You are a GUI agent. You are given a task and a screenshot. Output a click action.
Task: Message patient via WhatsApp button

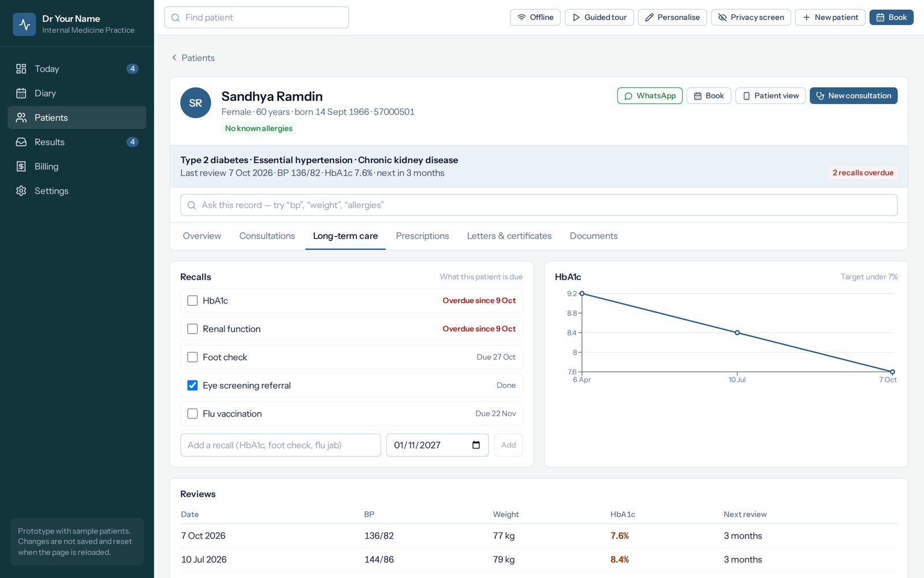point(650,96)
